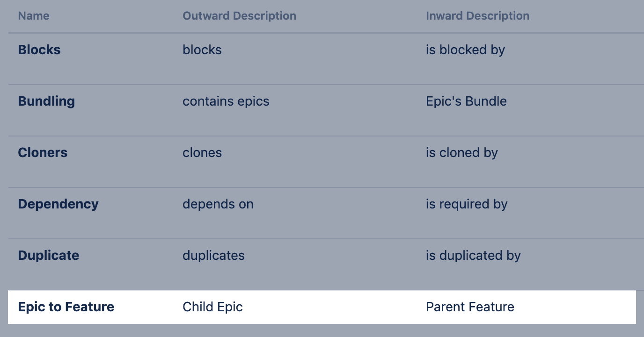Click the 'Epic's Bundle' inward description
Screen dimensions: 644x337
(466, 101)
